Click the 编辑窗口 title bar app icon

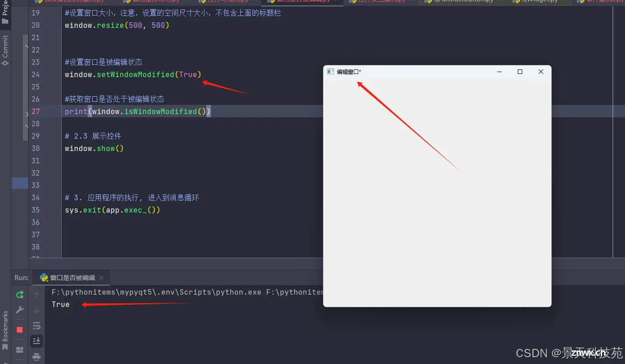330,72
